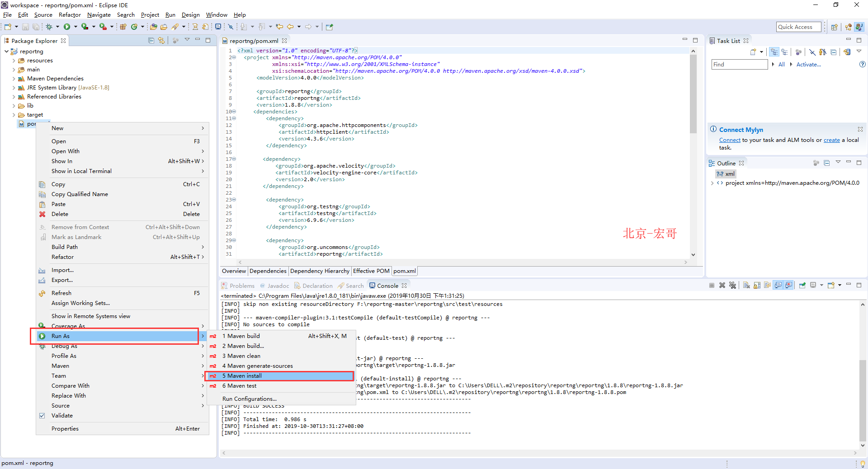Click the Remove Launch X icon in Console
The image size is (868, 469).
pyautogui.click(x=722, y=285)
